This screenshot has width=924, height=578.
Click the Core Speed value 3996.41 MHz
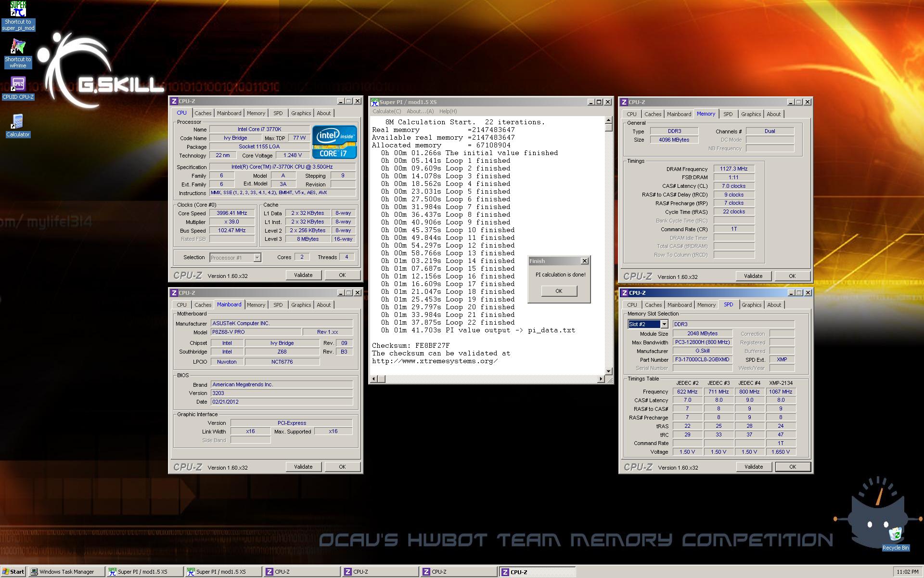tap(232, 213)
